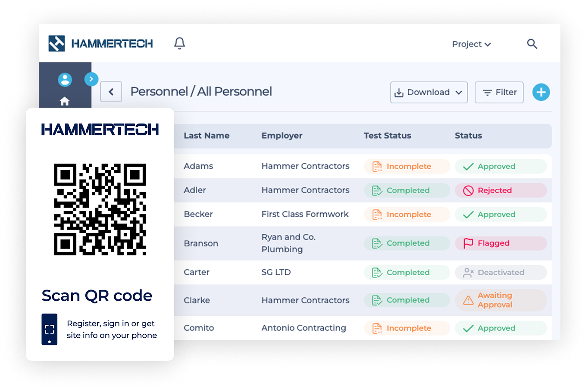The height and width of the screenshot is (392, 588).
Task: Click the Awaiting Approval warning icon for Clarke
Action: 468,300
